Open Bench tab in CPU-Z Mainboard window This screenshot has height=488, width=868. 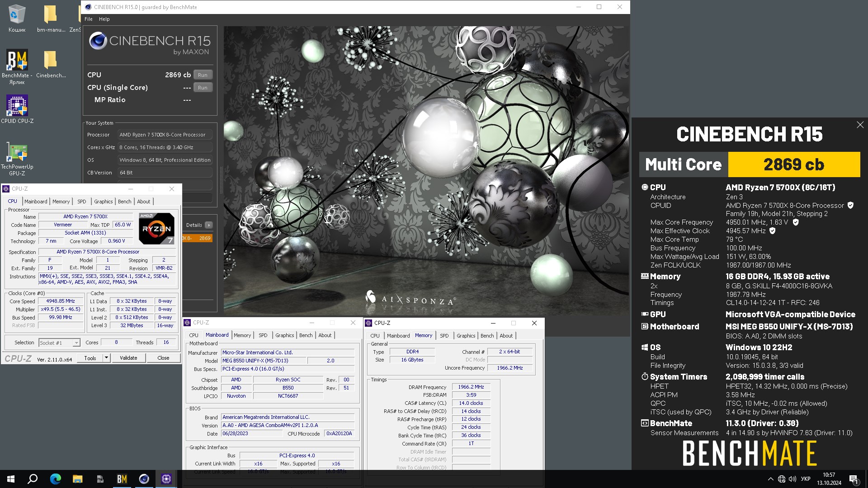point(306,335)
